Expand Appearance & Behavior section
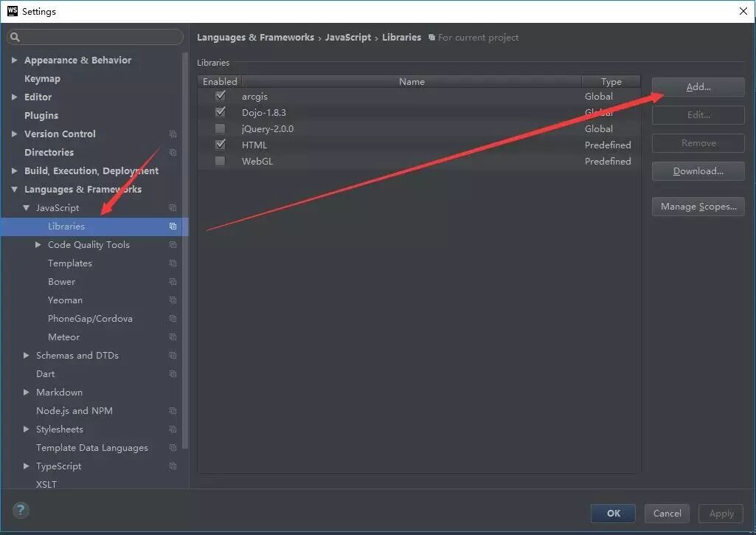Image resolution: width=756 pixels, height=535 pixels. [15, 60]
